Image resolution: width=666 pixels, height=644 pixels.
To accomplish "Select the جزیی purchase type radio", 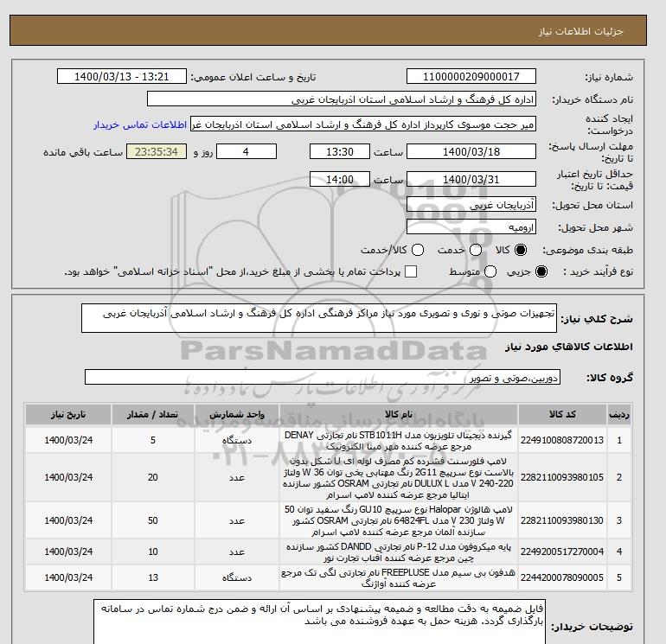I will [541, 271].
